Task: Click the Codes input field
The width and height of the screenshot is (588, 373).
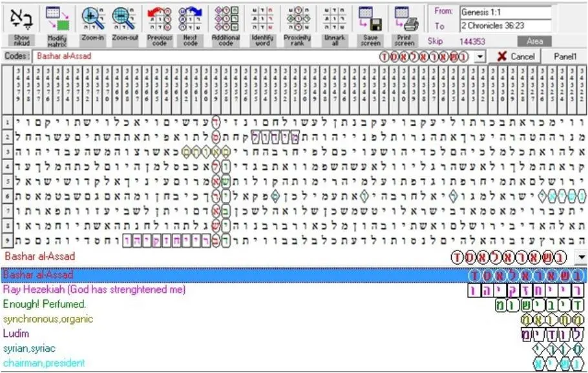Action: [258, 57]
